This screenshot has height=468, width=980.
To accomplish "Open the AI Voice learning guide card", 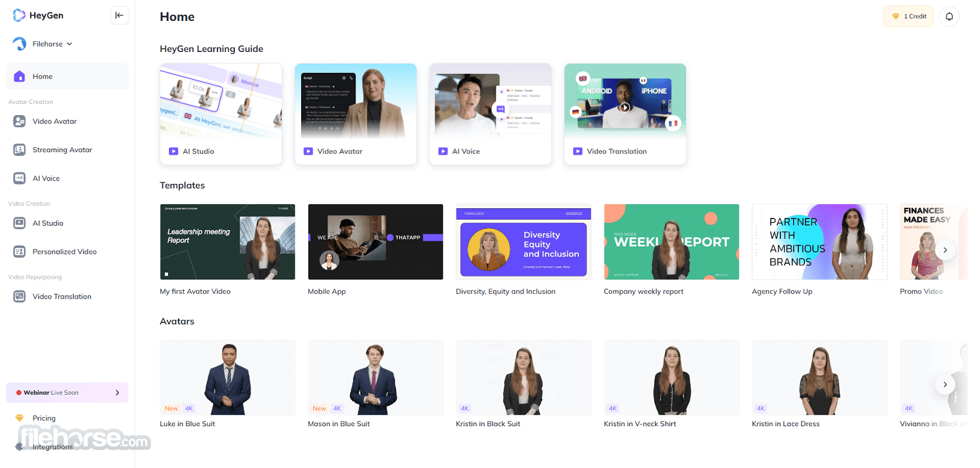I will [x=491, y=114].
